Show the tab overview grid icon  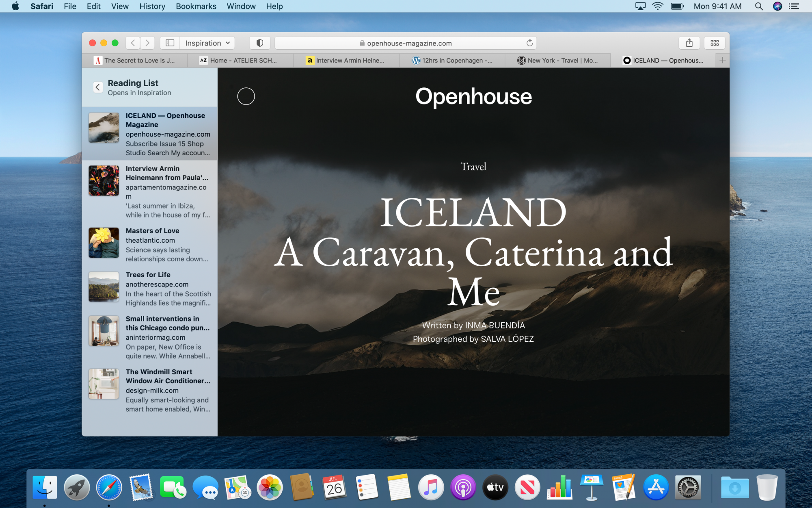point(715,43)
